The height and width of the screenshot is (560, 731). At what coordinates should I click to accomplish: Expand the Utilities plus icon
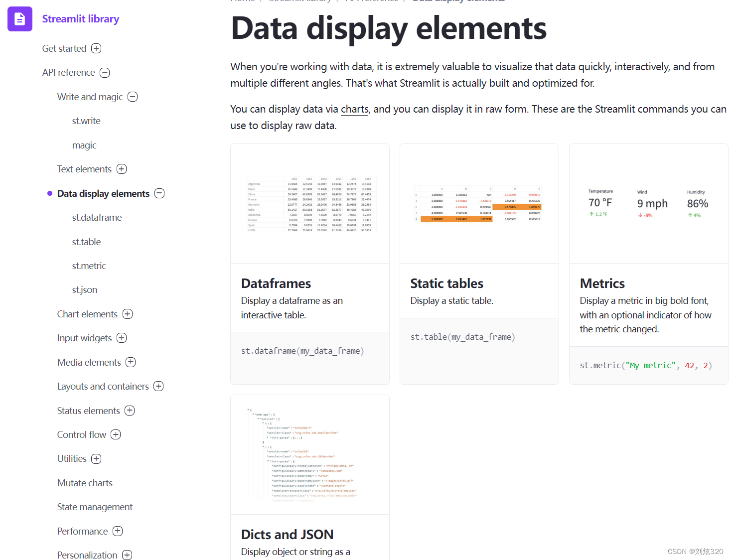pyautogui.click(x=96, y=459)
